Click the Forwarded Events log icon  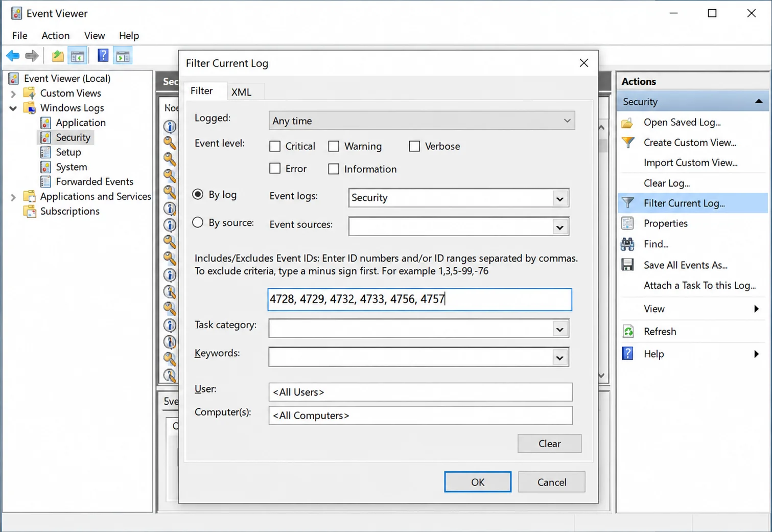45,181
